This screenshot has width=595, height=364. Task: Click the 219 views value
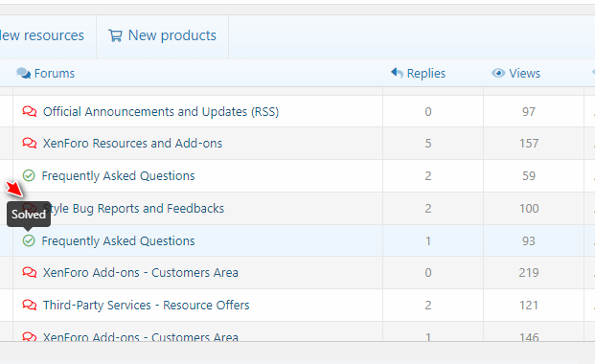529,273
